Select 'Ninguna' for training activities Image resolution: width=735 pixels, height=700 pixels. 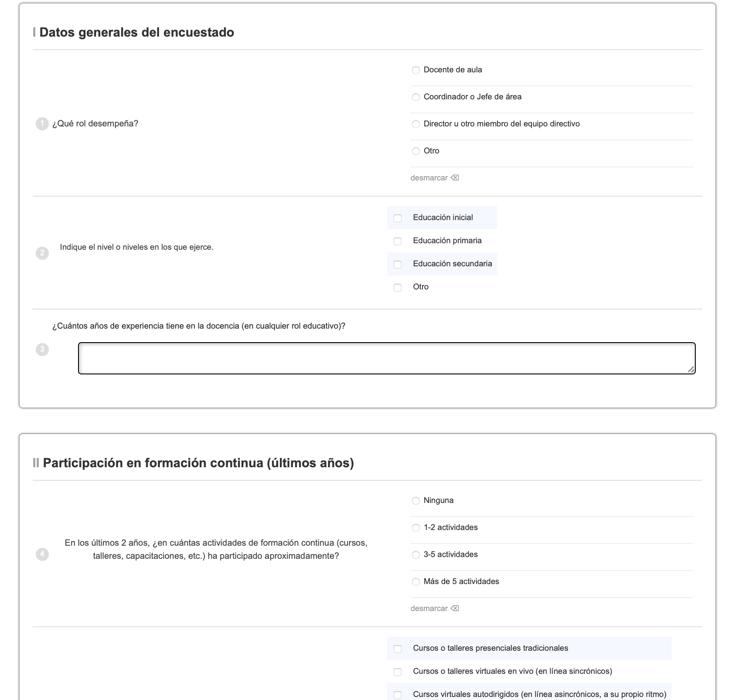tap(416, 501)
